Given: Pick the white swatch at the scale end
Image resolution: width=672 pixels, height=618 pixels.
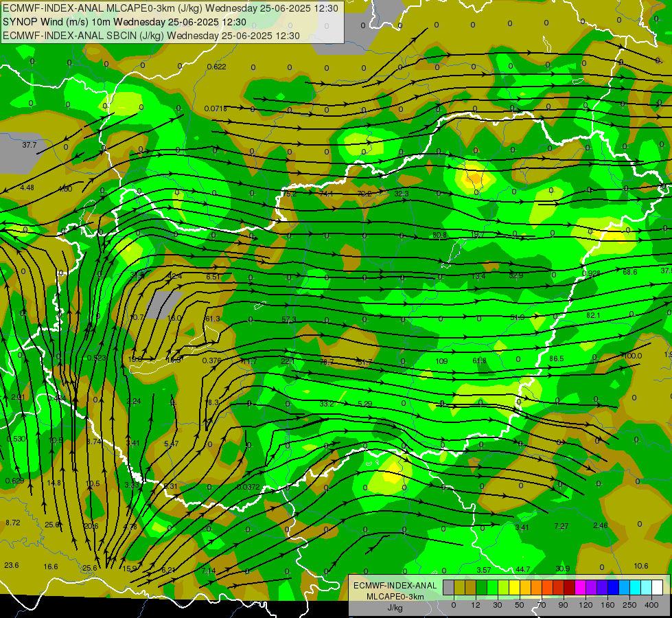Looking at the screenshot, I should [658, 587].
